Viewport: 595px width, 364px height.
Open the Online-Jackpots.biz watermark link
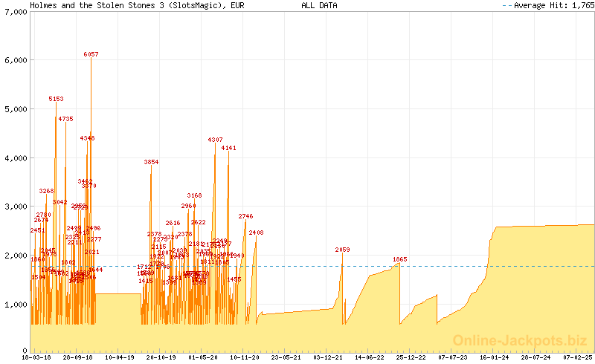[x=515, y=339]
